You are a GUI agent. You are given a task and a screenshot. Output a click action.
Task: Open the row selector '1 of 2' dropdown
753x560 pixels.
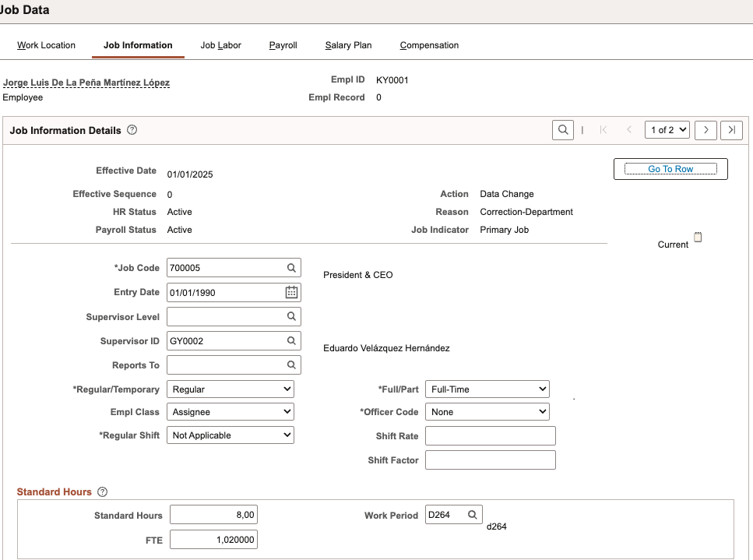(667, 130)
